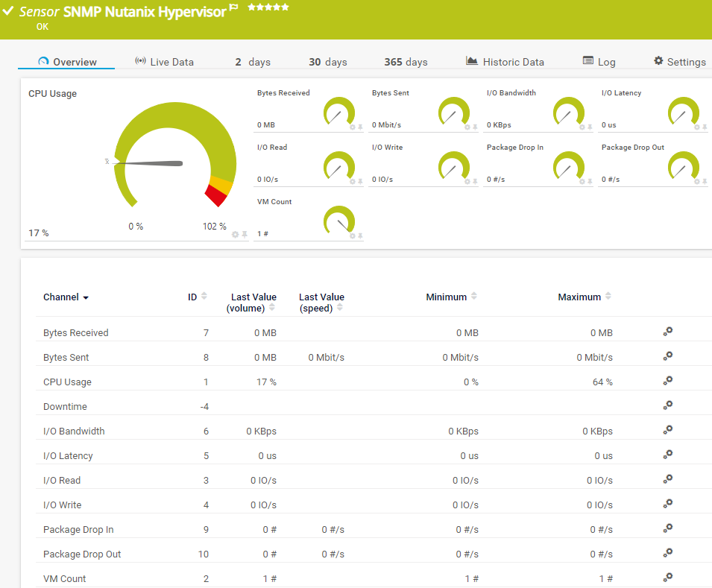Open gear icon for the Package Drop Out row
This screenshot has height=588, width=712.
[x=668, y=553]
